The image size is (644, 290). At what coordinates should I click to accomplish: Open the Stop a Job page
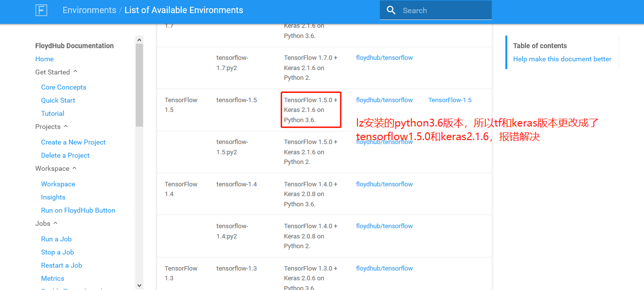click(x=57, y=252)
